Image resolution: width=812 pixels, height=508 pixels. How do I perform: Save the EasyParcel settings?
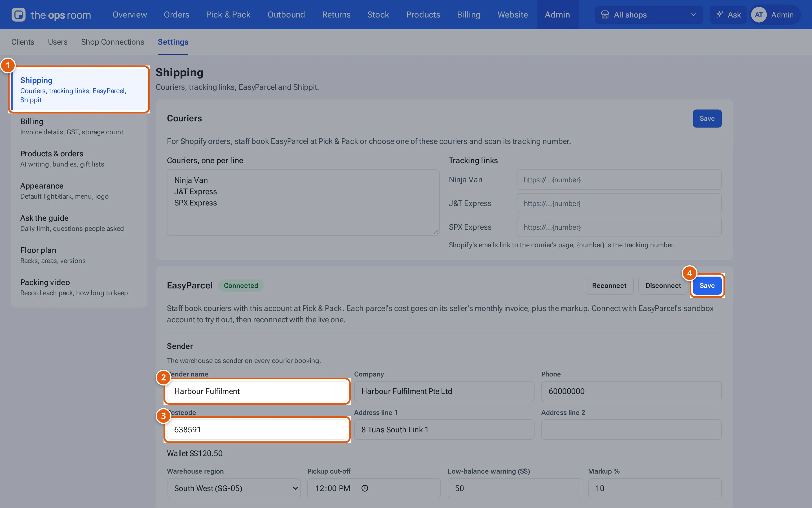tap(707, 285)
